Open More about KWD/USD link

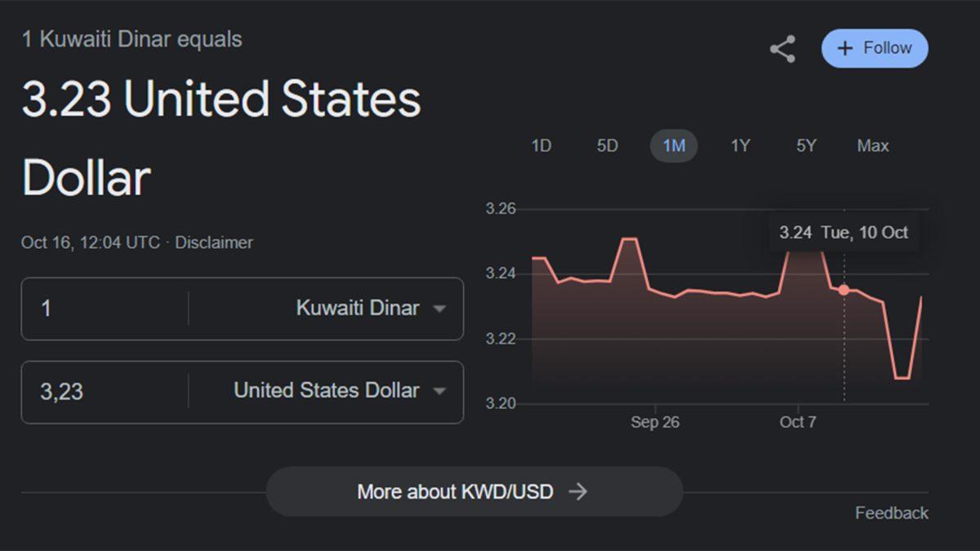pos(455,491)
